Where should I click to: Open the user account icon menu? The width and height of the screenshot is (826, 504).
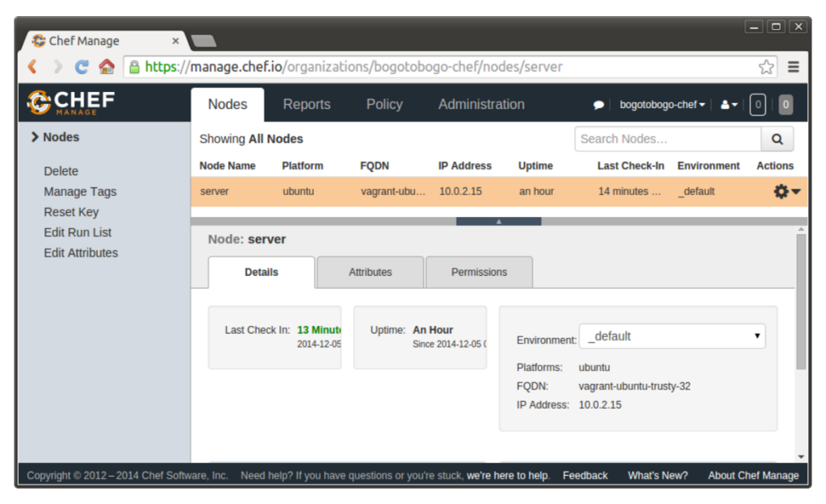pos(729,105)
